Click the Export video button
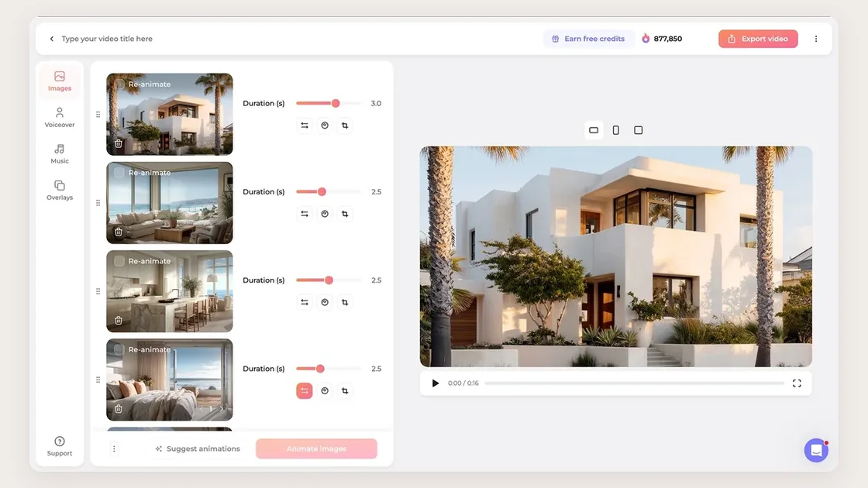Image resolution: width=868 pixels, height=488 pixels. coord(758,39)
